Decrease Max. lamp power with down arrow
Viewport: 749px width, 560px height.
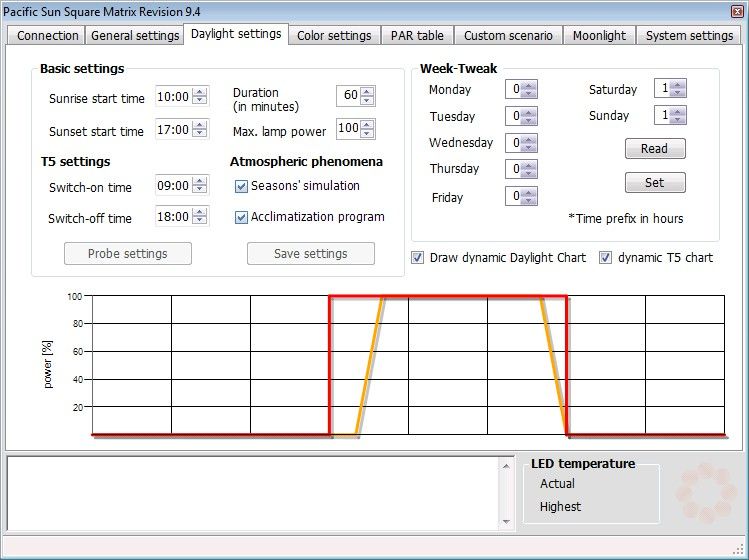point(367,132)
